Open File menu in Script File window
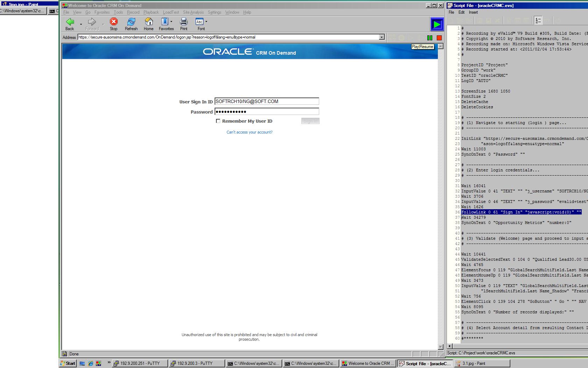The height and width of the screenshot is (368, 588). click(451, 12)
